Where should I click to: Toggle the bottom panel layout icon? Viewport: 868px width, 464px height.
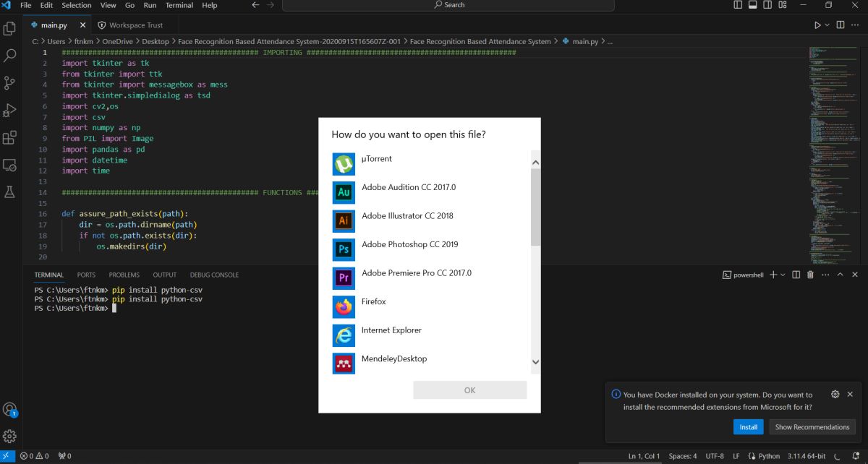[752, 5]
